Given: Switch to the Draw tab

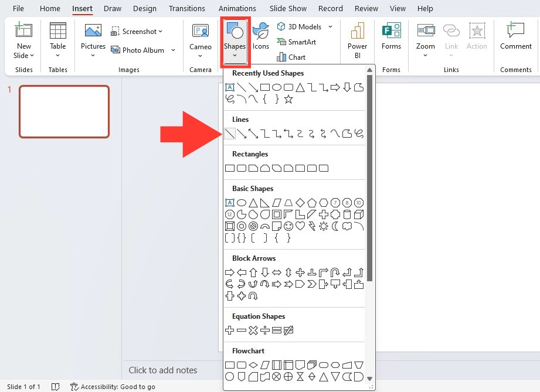Looking at the screenshot, I should 113,9.
